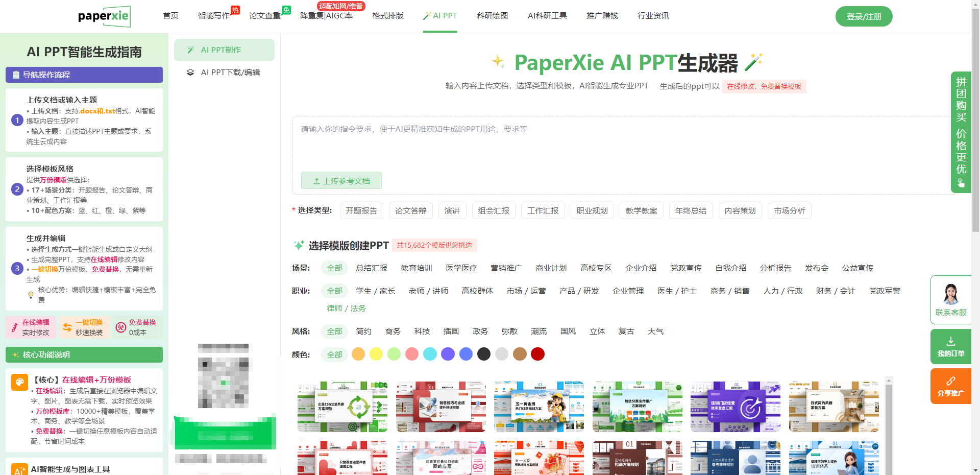Screen dimensions: 980x475
Task: Select the 工作汇报 type option
Action: [x=543, y=211]
